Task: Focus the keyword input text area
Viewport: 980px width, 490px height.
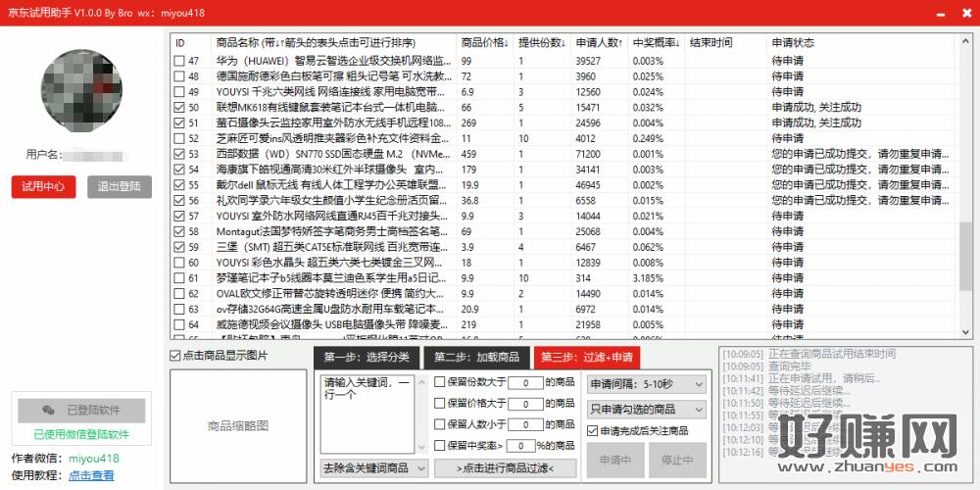Action: [x=367, y=414]
